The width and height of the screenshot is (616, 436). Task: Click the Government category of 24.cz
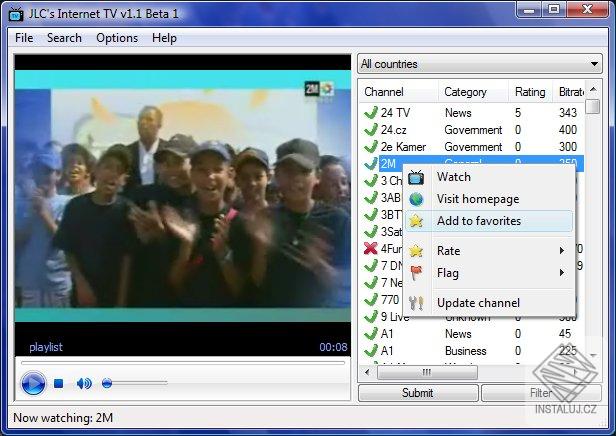click(473, 130)
